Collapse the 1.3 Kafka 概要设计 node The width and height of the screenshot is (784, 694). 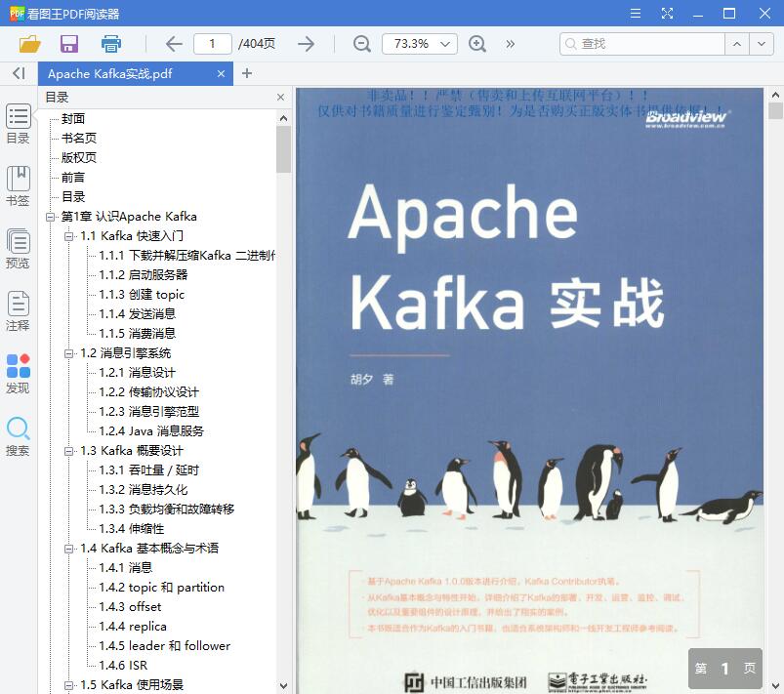69,451
